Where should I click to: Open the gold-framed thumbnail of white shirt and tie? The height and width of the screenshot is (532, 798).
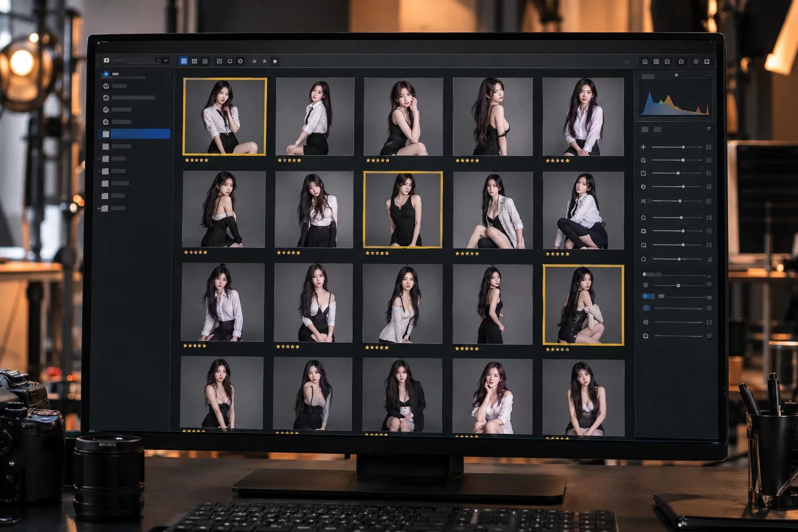225,116
